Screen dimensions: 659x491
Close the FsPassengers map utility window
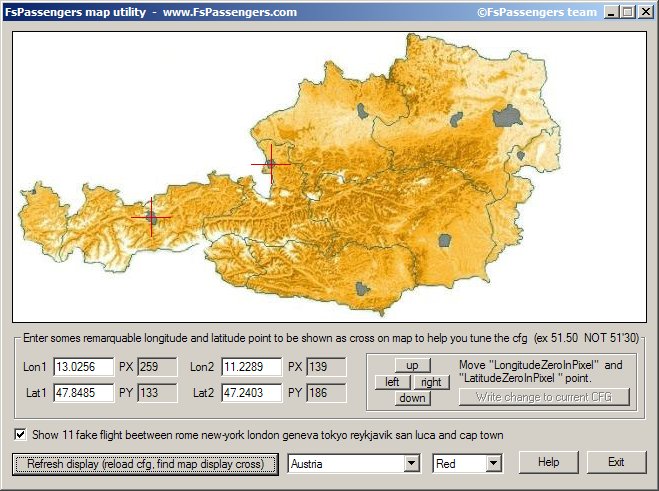[646, 12]
